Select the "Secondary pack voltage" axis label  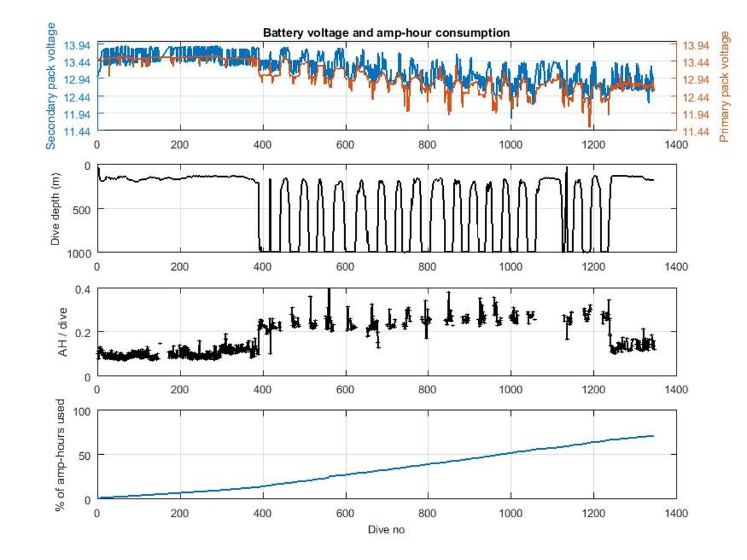pos(51,86)
